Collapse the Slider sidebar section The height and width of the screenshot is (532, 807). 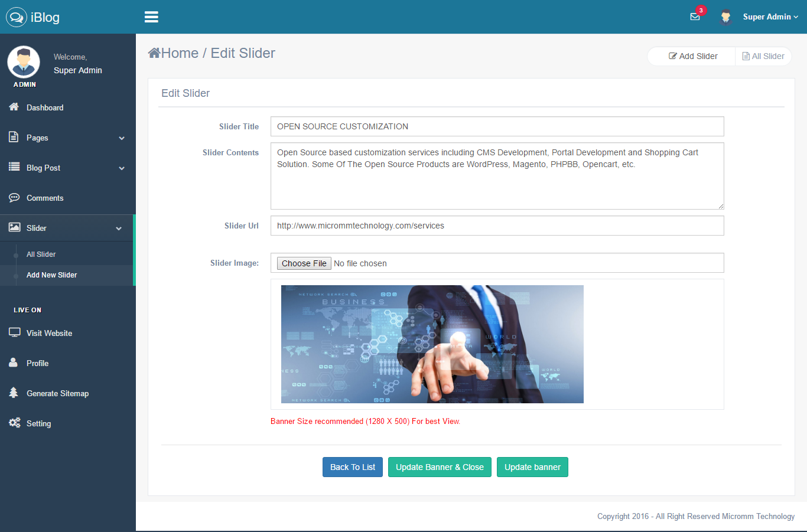[119, 229]
